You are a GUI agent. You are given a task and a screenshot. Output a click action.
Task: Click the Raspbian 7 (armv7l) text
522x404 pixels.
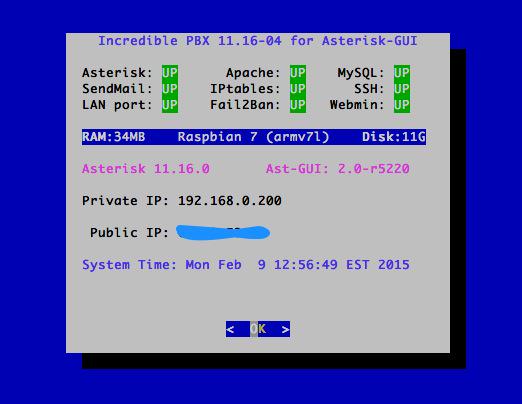(x=253, y=137)
